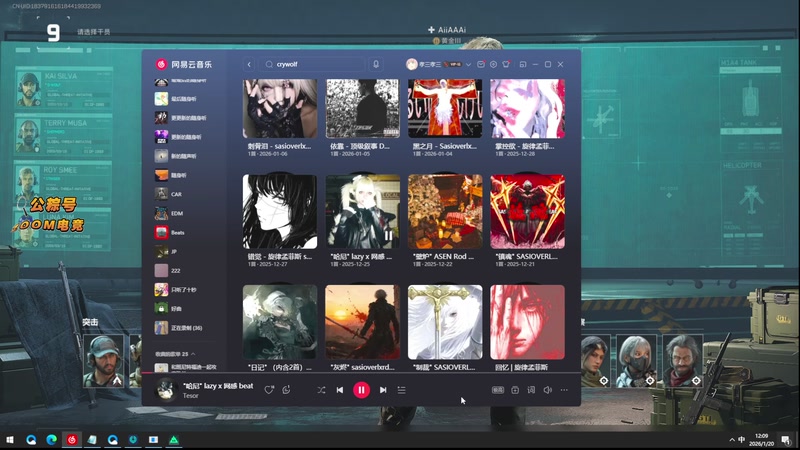Click the icon right of the heart

tap(286, 390)
